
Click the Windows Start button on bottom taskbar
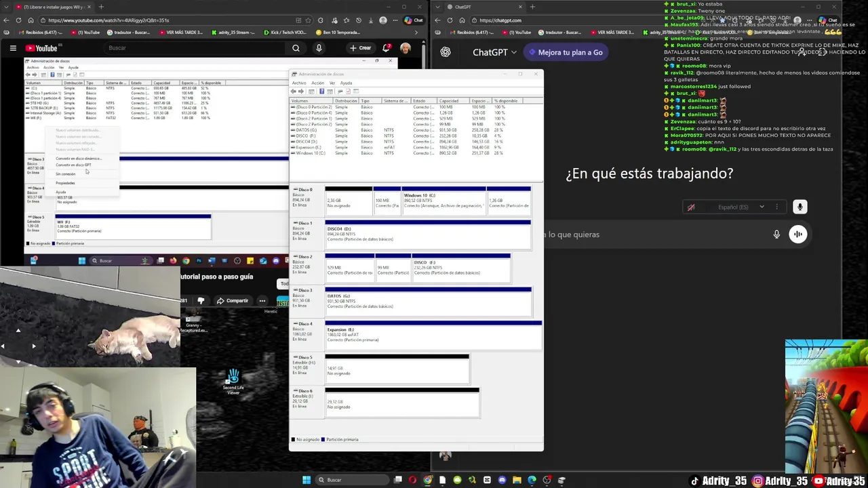pos(307,480)
